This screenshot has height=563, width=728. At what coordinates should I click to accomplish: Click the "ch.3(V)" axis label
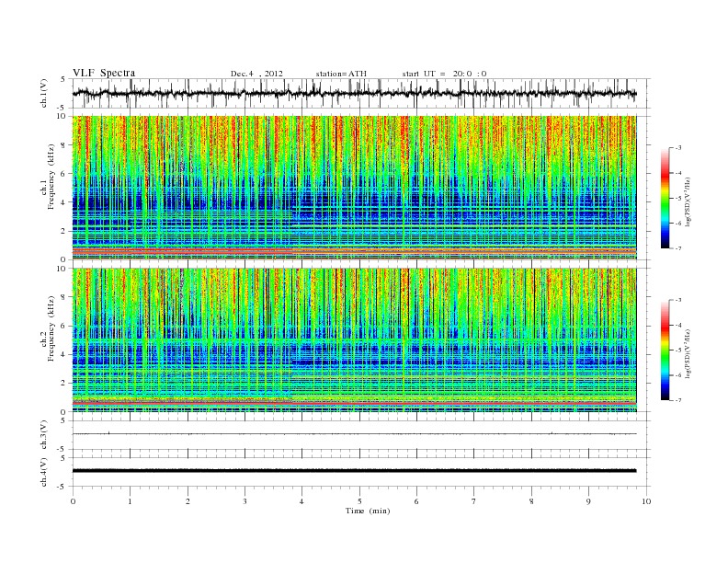pyautogui.click(x=44, y=435)
